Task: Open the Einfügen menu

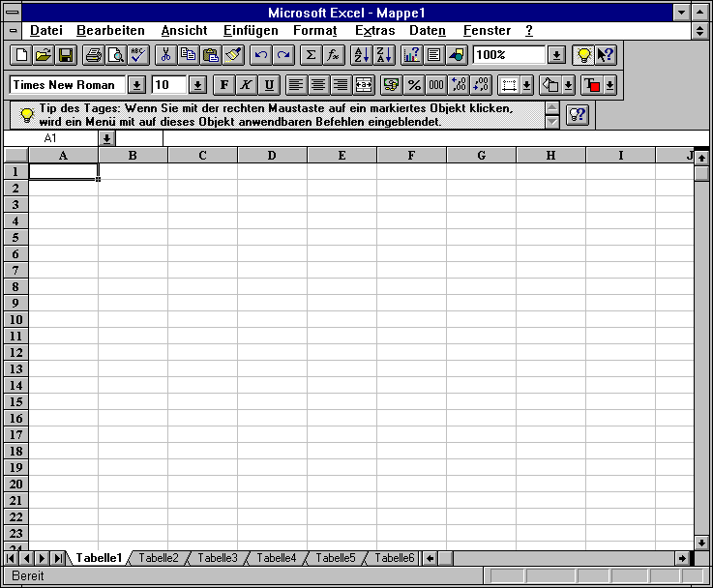Action: pos(251,30)
